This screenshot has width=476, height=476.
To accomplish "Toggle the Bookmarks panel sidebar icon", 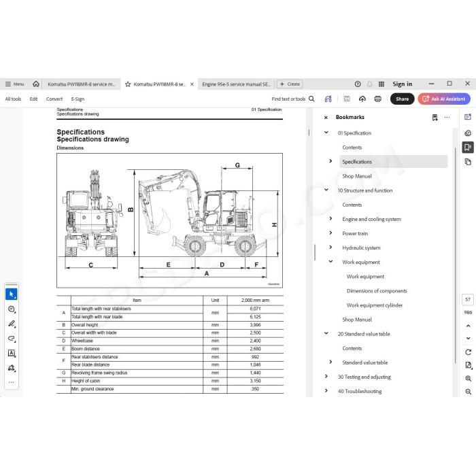I will 468,148.
